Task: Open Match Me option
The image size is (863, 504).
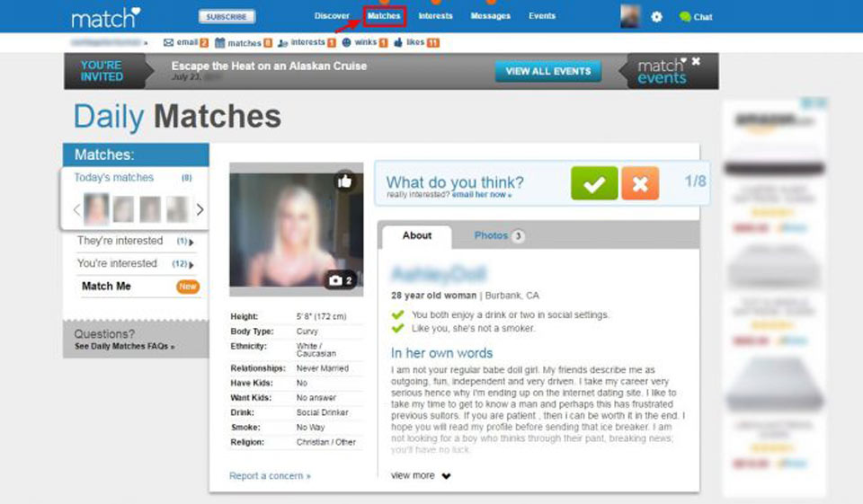Action: pos(106,286)
